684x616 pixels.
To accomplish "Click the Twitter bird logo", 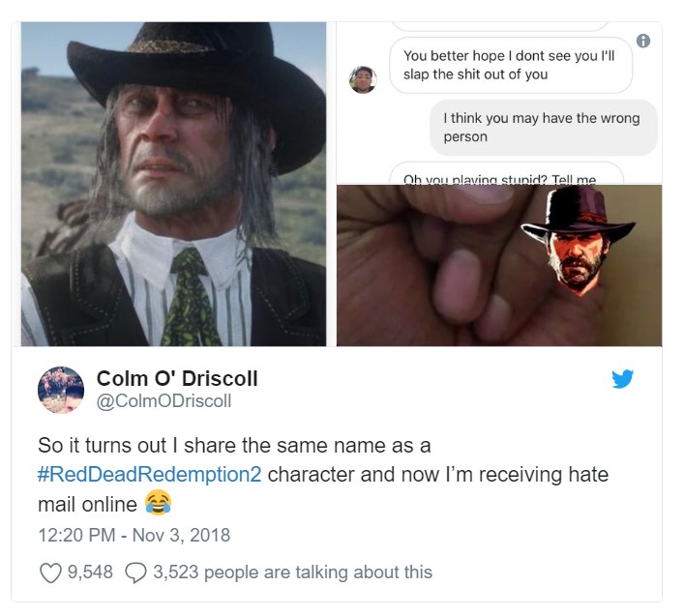I will coord(623,379).
